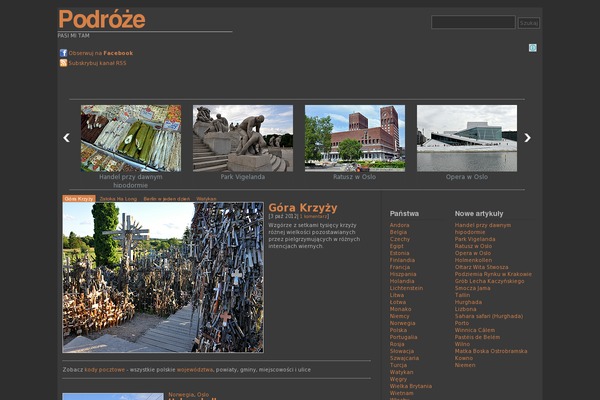
Task: Open the Ratusz w Oslo thumbnail image
Action: click(x=354, y=138)
